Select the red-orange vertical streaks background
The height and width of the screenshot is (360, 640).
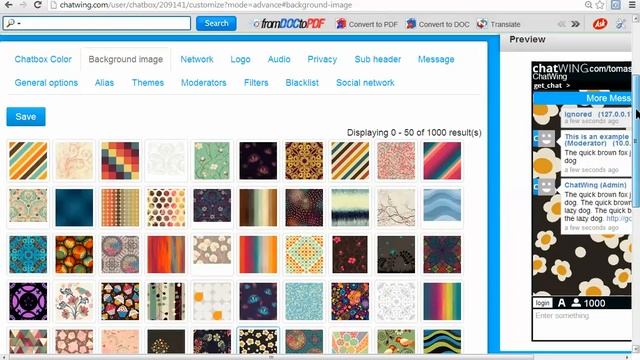(x=166, y=254)
